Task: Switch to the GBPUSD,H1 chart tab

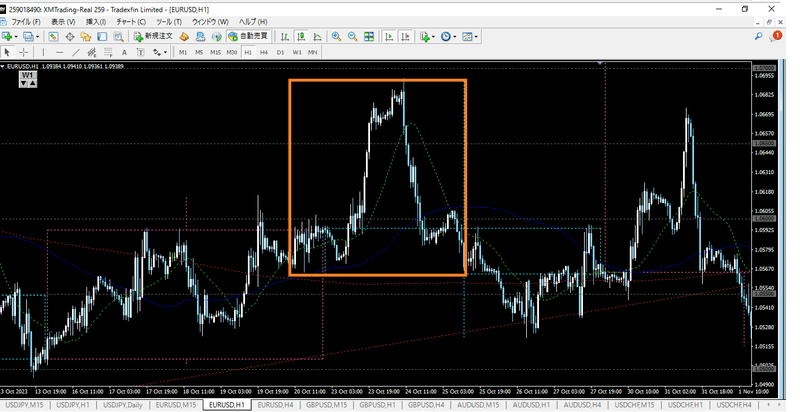Action: click(378, 405)
